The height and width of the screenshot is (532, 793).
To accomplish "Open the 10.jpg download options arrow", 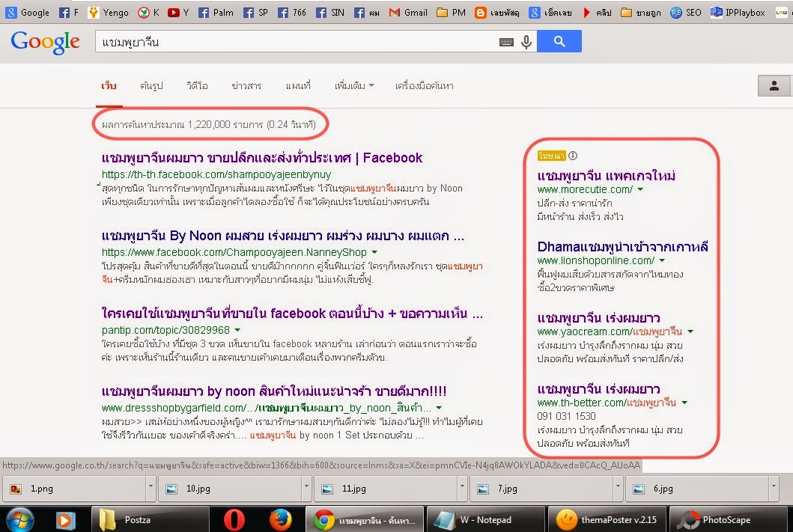I will [306, 486].
